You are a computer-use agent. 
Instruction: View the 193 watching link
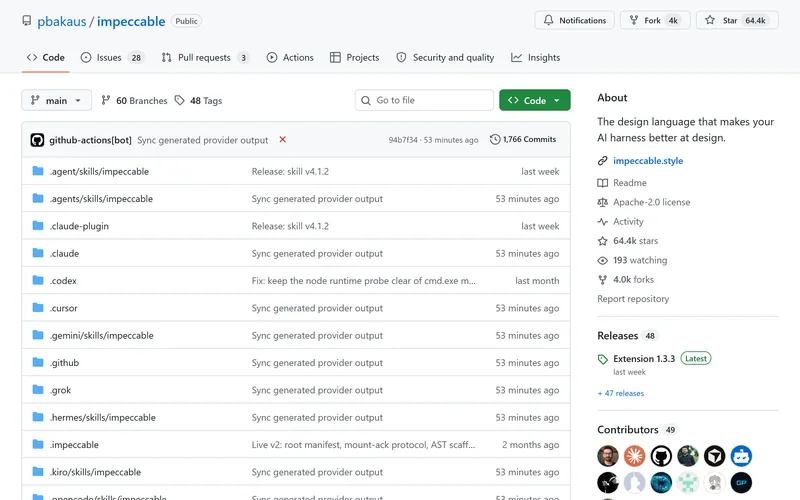640,260
